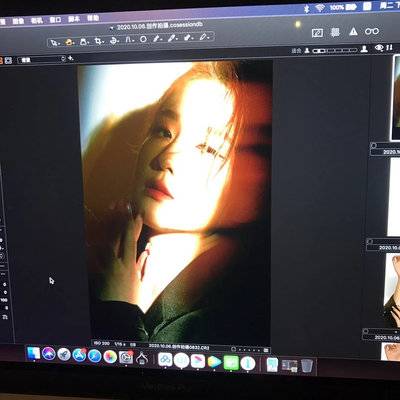Open App Store from the Dock
This screenshot has width=400, height=400.
[x=79, y=355]
